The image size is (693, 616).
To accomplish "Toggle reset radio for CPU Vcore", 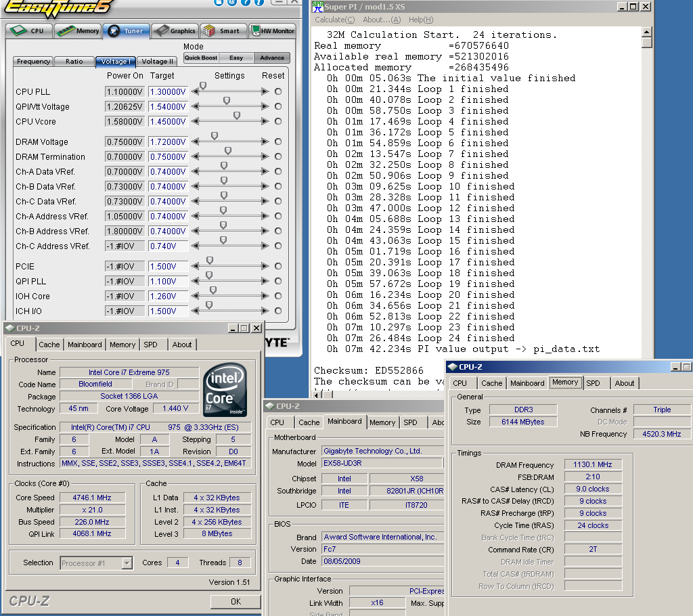I will 278,121.
